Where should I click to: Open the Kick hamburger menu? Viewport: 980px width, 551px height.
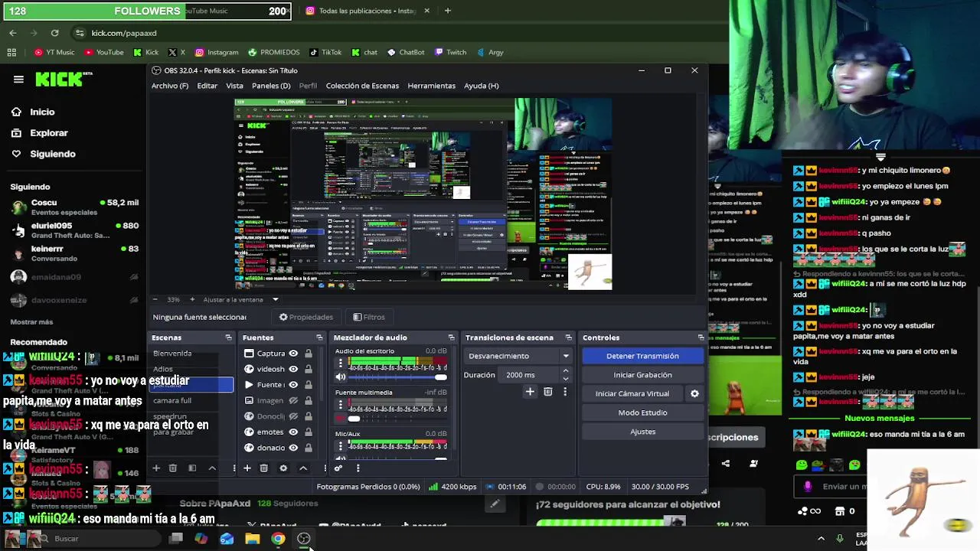[x=18, y=79]
